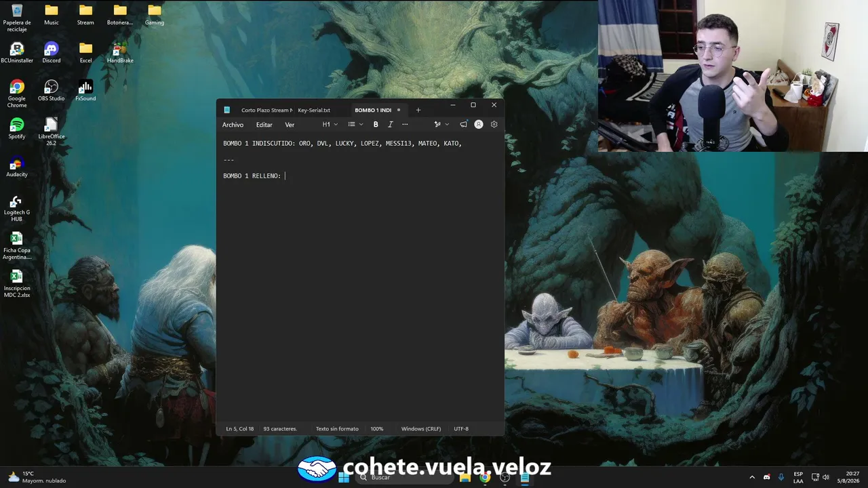
Task: Click Ln 5, Col 18 position indicator
Action: [240, 429]
